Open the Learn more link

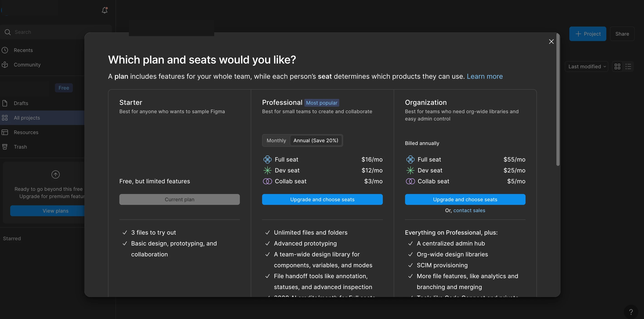pos(484,76)
